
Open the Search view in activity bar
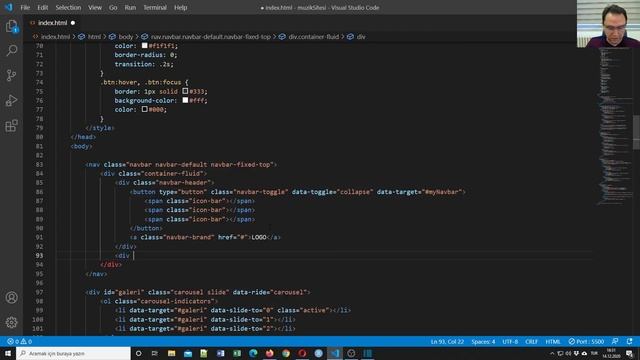tap(11, 51)
